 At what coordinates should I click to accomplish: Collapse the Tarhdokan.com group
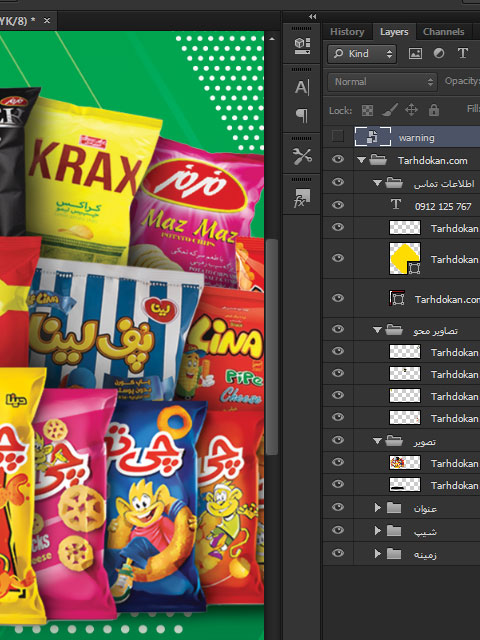361,160
